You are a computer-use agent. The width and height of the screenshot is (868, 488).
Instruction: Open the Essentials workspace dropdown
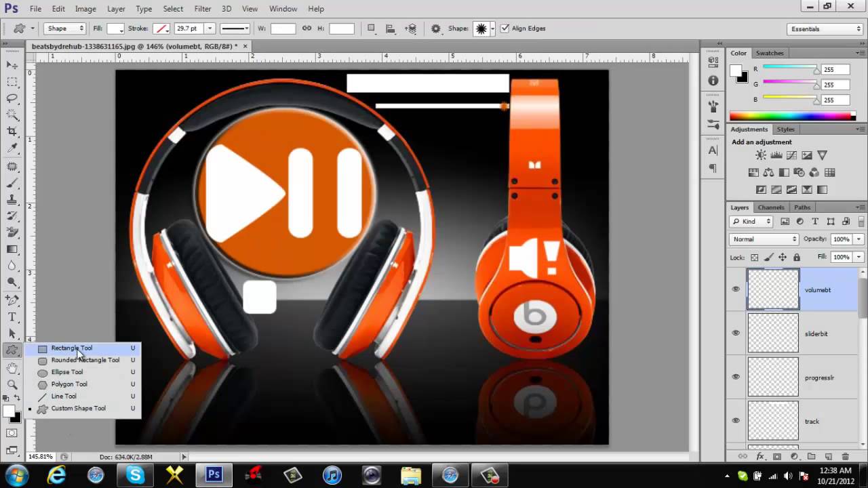click(825, 28)
